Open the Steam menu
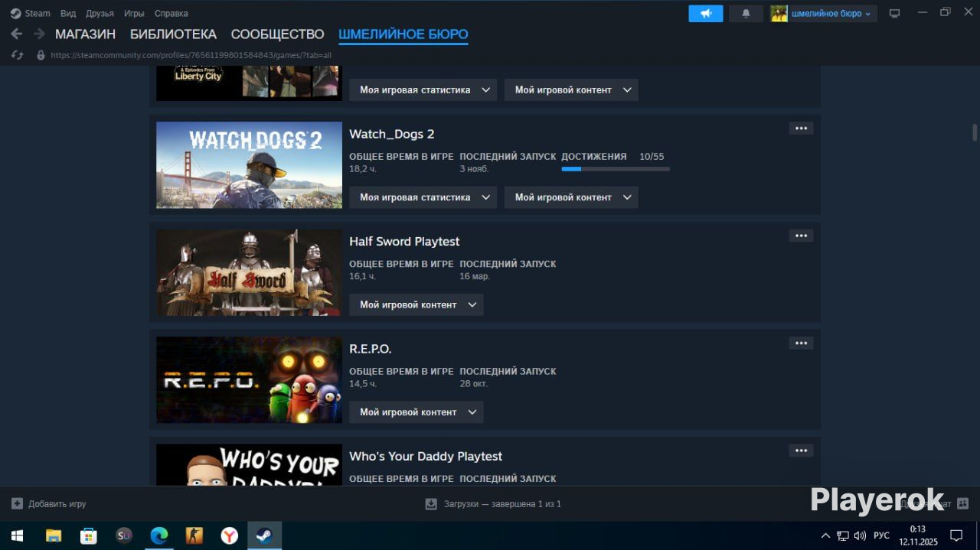 click(38, 13)
